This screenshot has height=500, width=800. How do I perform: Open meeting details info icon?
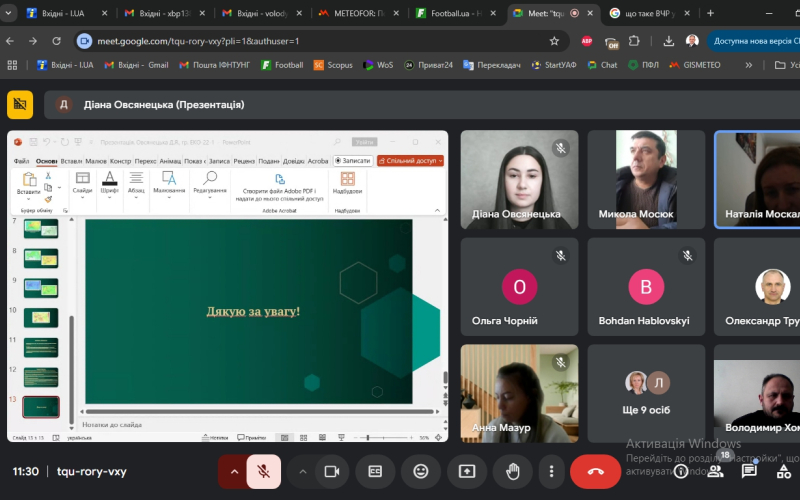pyautogui.click(x=681, y=471)
